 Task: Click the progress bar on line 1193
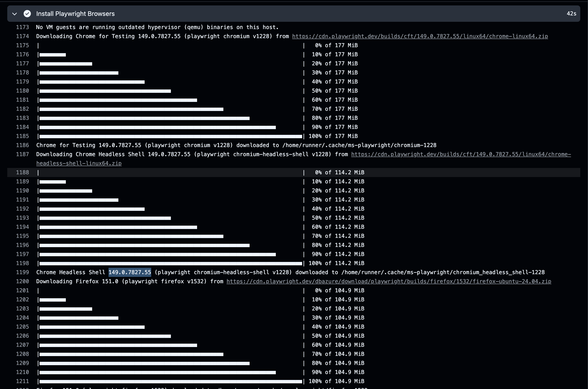[x=105, y=218]
